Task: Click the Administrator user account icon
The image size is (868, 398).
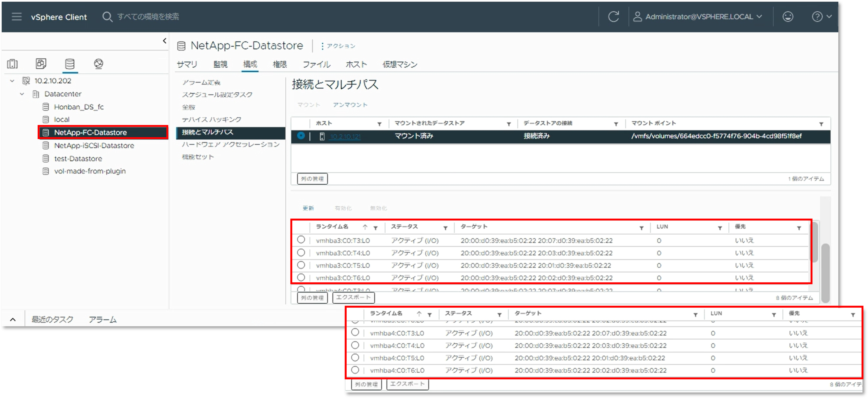Action: (637, 17)
